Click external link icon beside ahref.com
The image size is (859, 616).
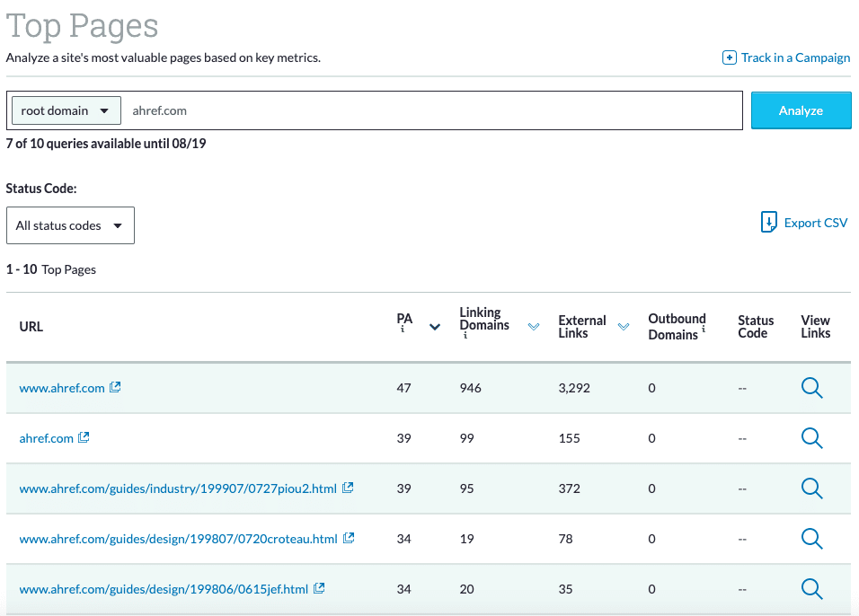(x=84, y=437)
